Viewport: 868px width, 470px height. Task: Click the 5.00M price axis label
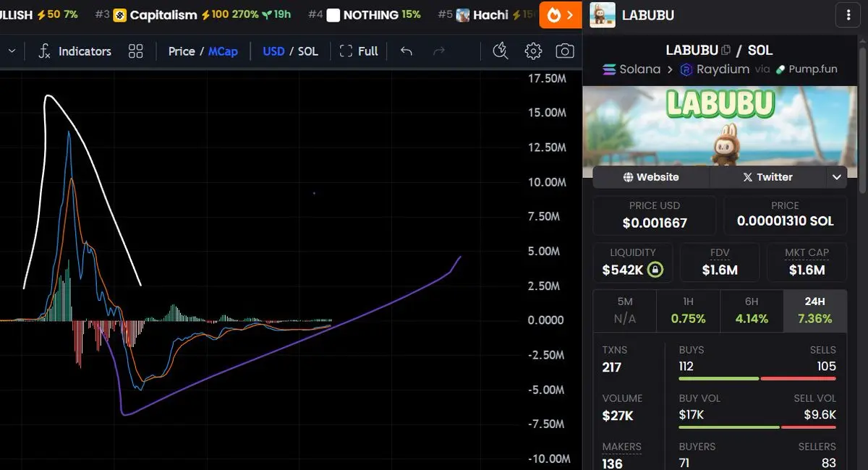[545, 252]
